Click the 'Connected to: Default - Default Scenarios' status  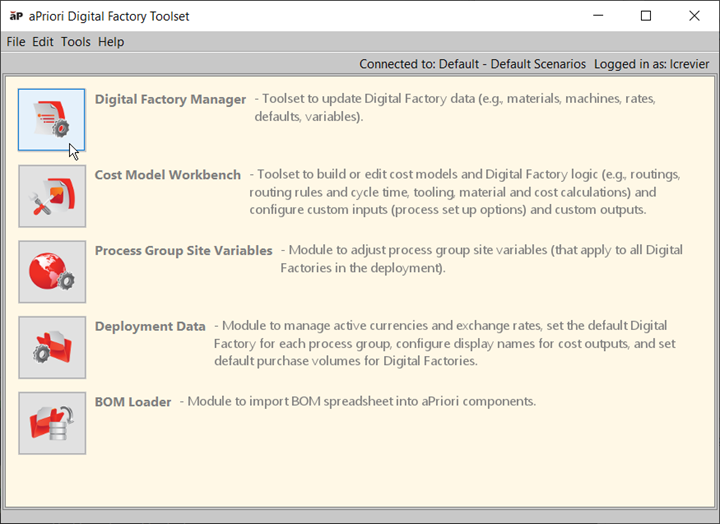(472, 64)
